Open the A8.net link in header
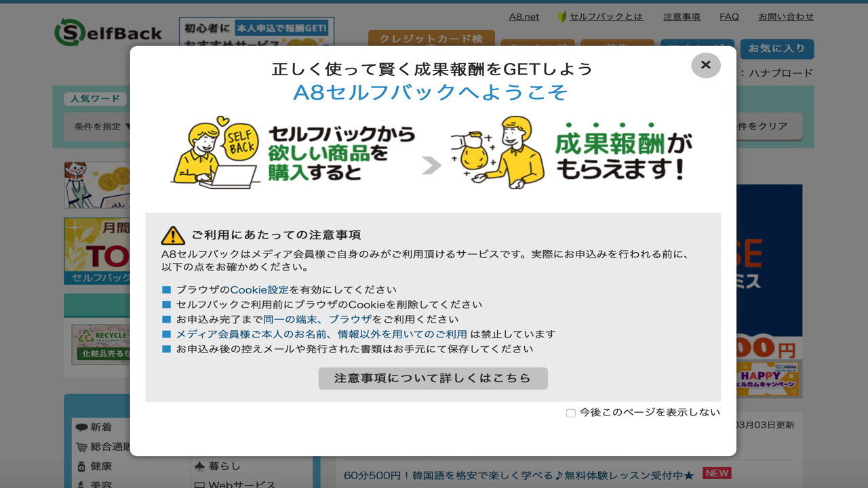868x488 pixels. (524, 17)
